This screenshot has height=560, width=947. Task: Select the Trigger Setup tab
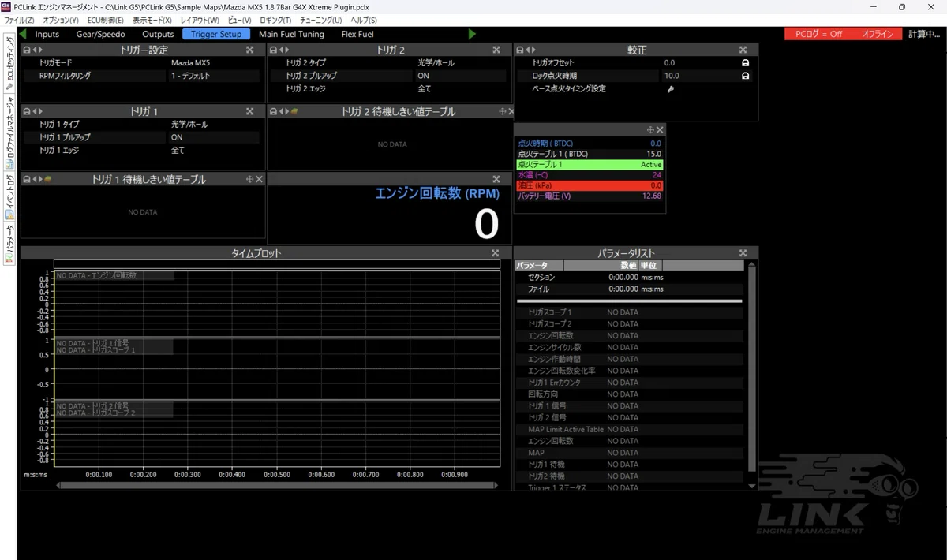[216, 34]
